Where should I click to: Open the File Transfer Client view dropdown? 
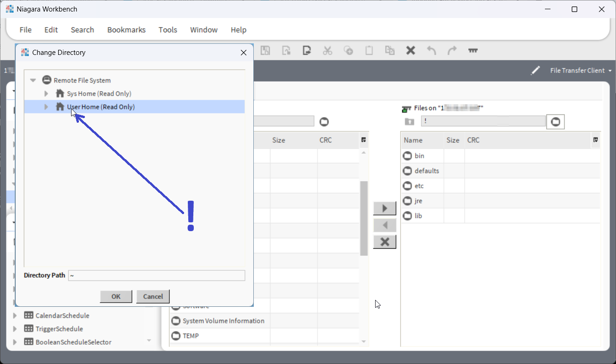point(581,71)
